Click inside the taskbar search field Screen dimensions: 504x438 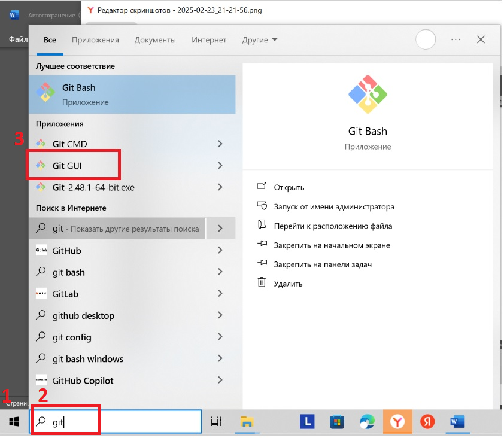point(116,421)
